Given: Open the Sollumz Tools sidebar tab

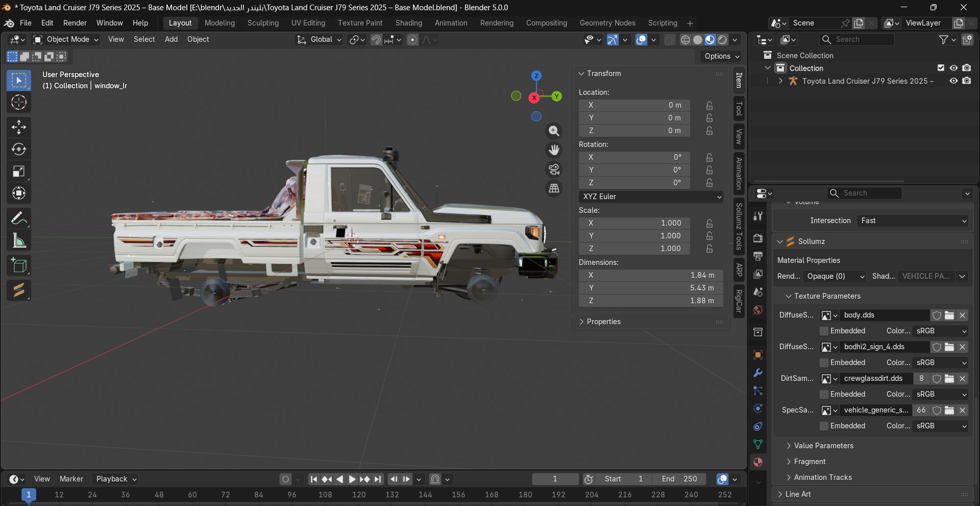Looking at the screenshot, I should point(739,226).
